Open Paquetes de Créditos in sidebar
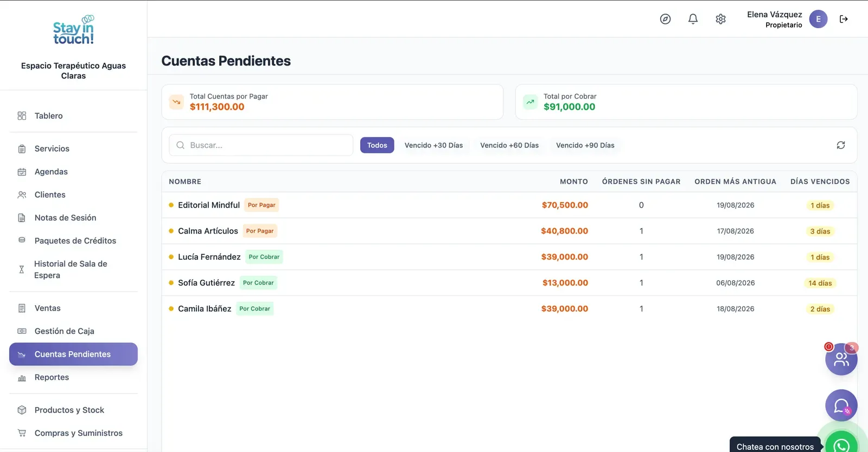 click(73, 241)
